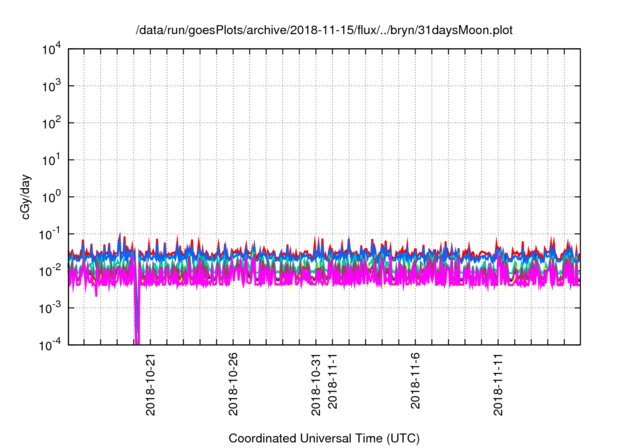This screenshot has width=640, height=448.
Task: Click the 10^-4 y-axis tick label
Action: (x=50, y=345)
